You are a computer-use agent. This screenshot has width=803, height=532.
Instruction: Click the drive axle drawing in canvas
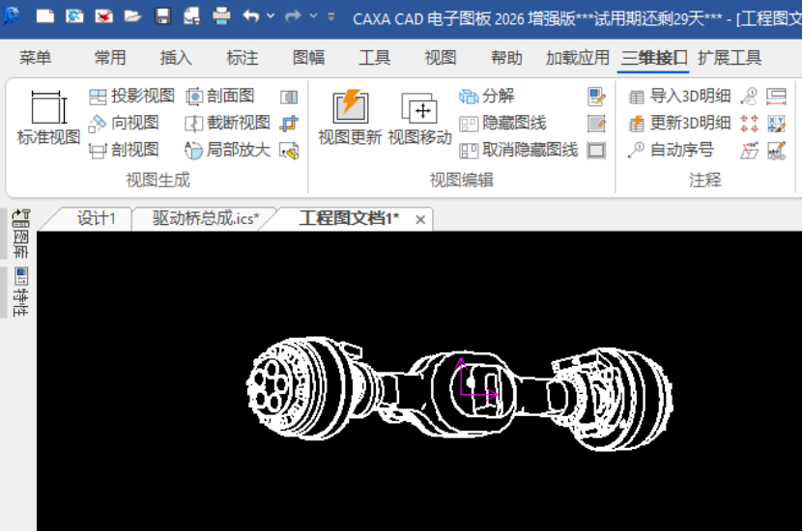click(x=458, y=389)
